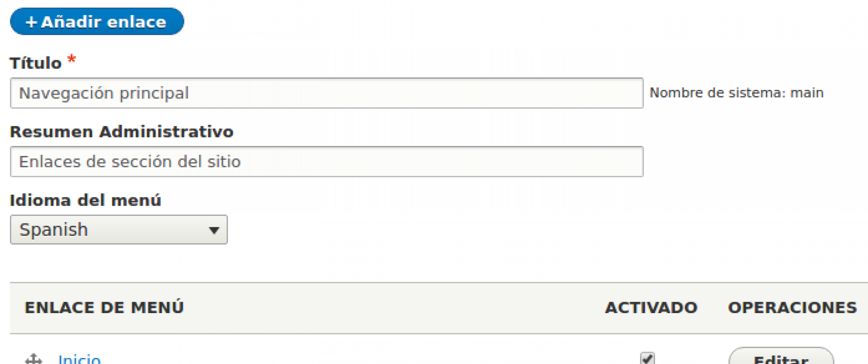Click the Nombre de sistema: main text
868x364 pixels.
pos(736,92)
